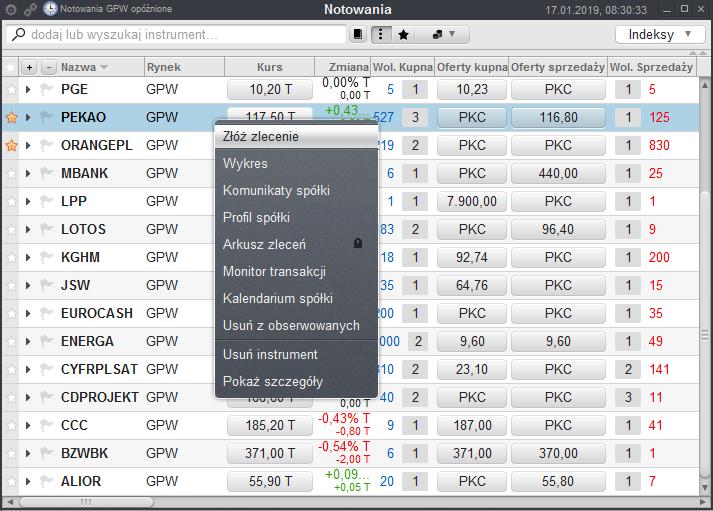Click the horizontal scrollbar thumb
The image size is (713, 511).
pyautogui.click(x=86, y=502)
